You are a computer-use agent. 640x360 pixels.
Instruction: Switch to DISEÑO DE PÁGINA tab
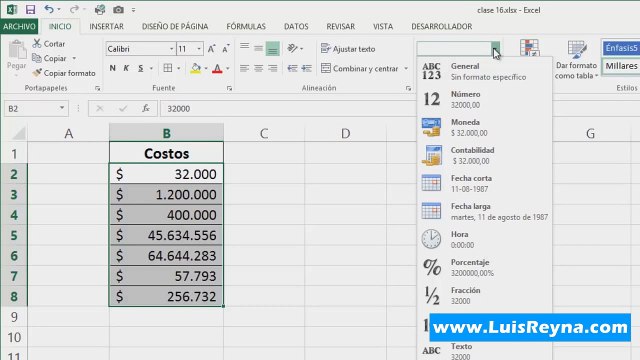175,27
